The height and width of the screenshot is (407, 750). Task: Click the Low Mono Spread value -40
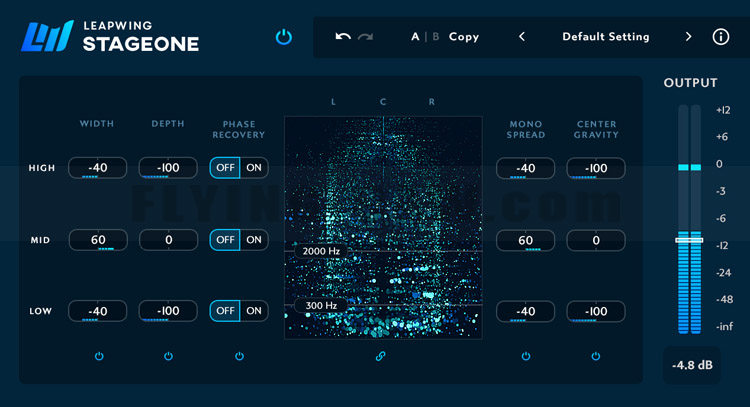[525, 312]
